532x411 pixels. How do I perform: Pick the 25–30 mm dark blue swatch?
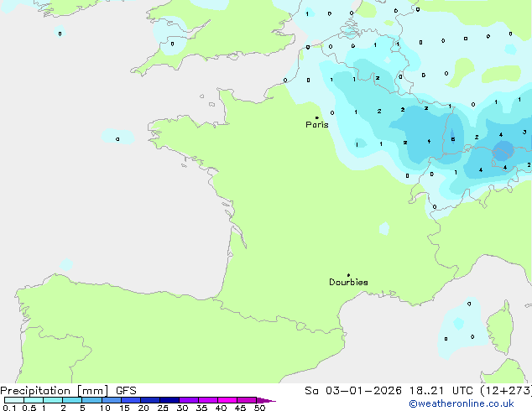pos(170,400)
